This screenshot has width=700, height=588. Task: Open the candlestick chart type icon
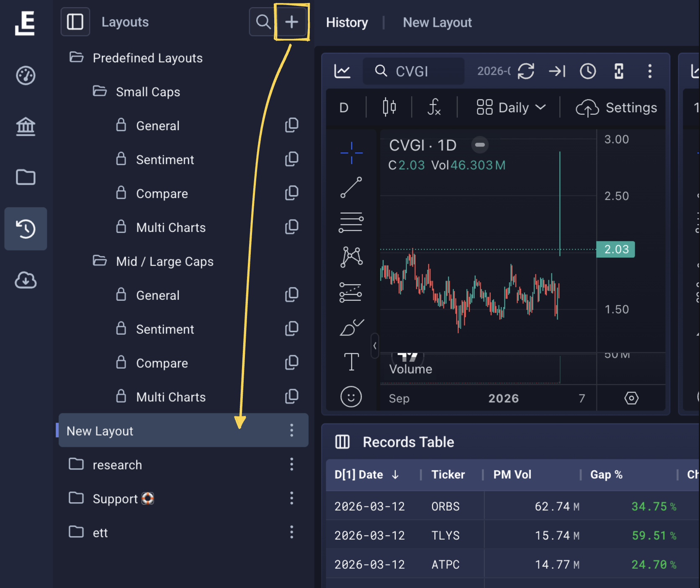[389, 108]
